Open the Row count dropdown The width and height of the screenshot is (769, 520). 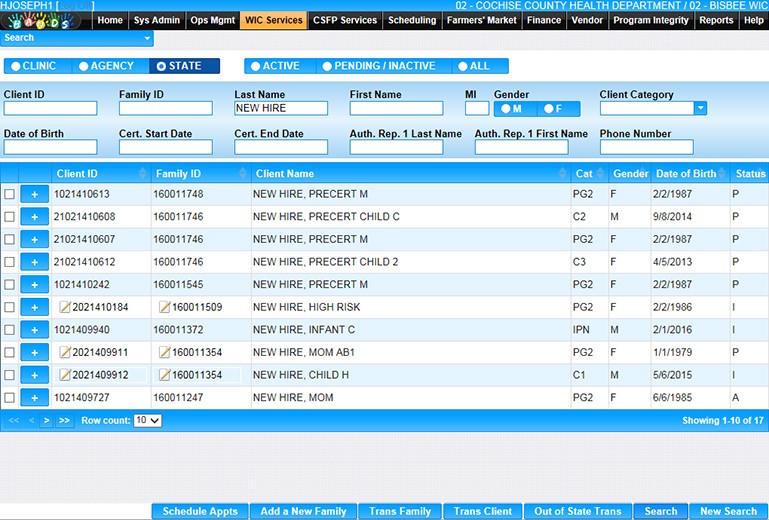point(147,421)
